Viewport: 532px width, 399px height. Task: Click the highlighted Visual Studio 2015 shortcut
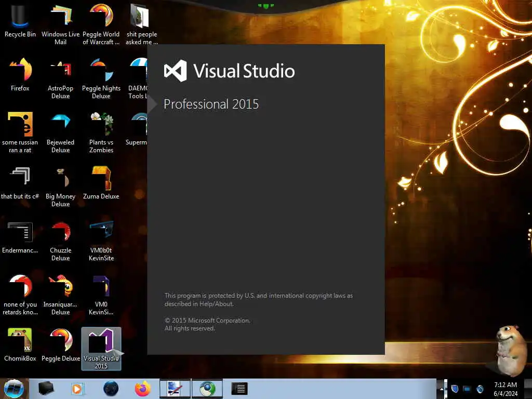click(x=101, y=349)
